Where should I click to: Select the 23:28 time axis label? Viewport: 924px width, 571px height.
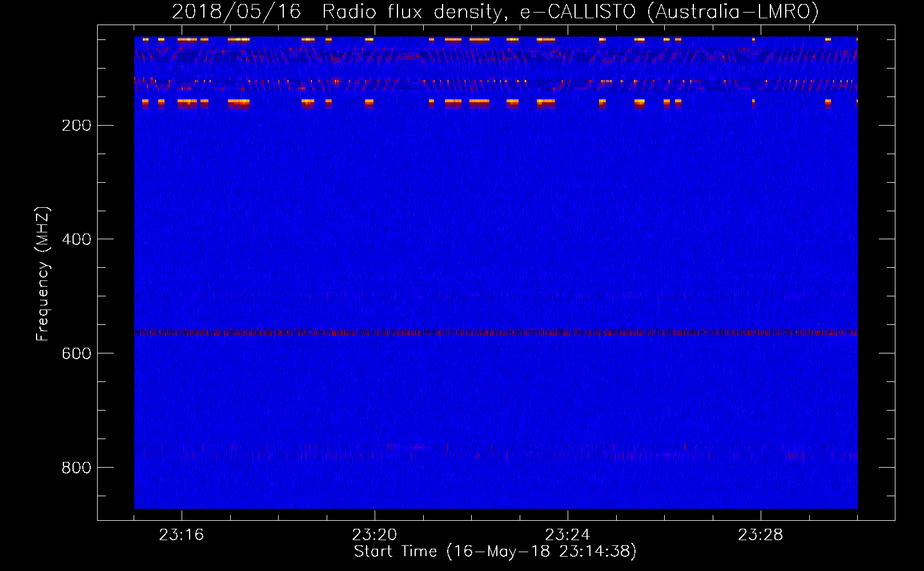tap(760, 535)
